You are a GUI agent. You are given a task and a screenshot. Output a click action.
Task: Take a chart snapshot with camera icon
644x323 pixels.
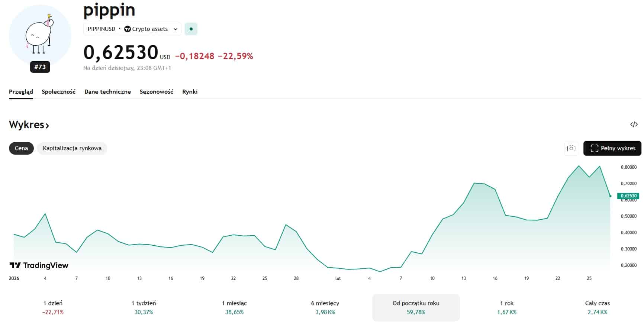[x=571, y=148]
